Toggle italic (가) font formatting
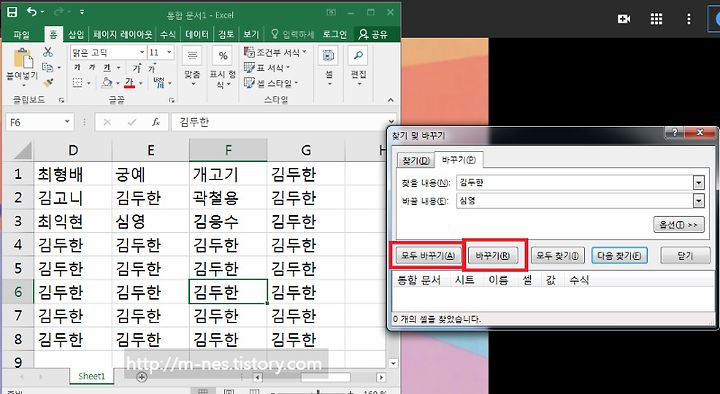 tap(92, 68)
